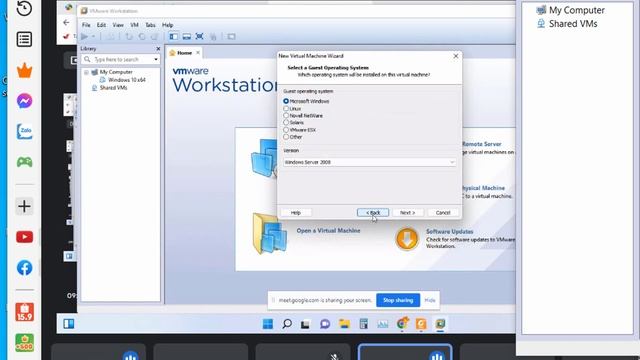This screenshot has width=640, height=360.
Task: Open the Library search dropdown arrow
Action: pos(156,60)
